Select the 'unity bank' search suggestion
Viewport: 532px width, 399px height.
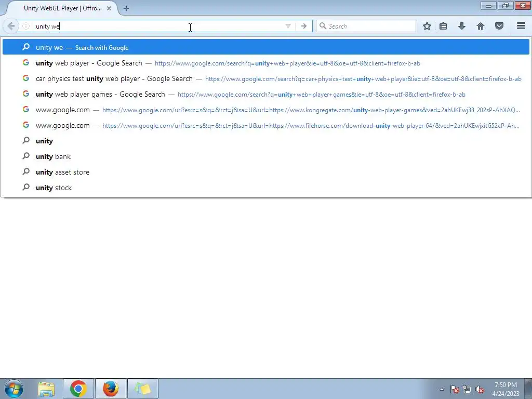(x=265, y=156)
